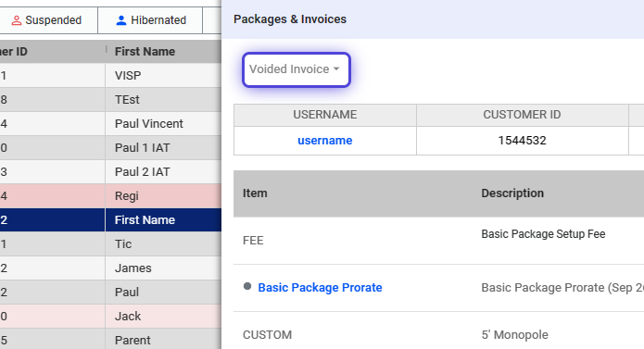This screenshot has height=349, width=644.
Task: Click the blue Hibernated user icon
Action: 121,20
